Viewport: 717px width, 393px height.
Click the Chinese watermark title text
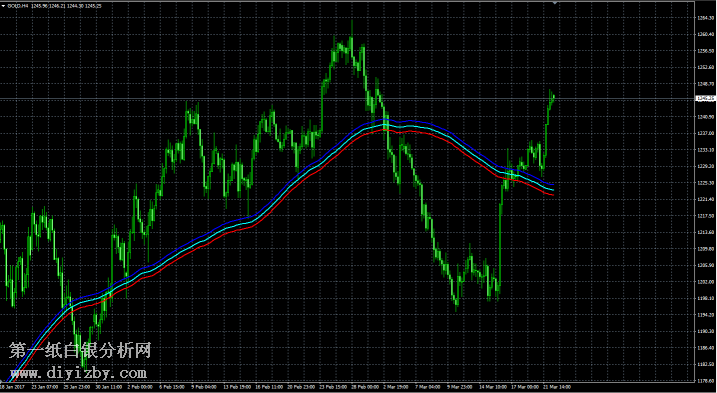pyautogui.click(x=80, y=351)
